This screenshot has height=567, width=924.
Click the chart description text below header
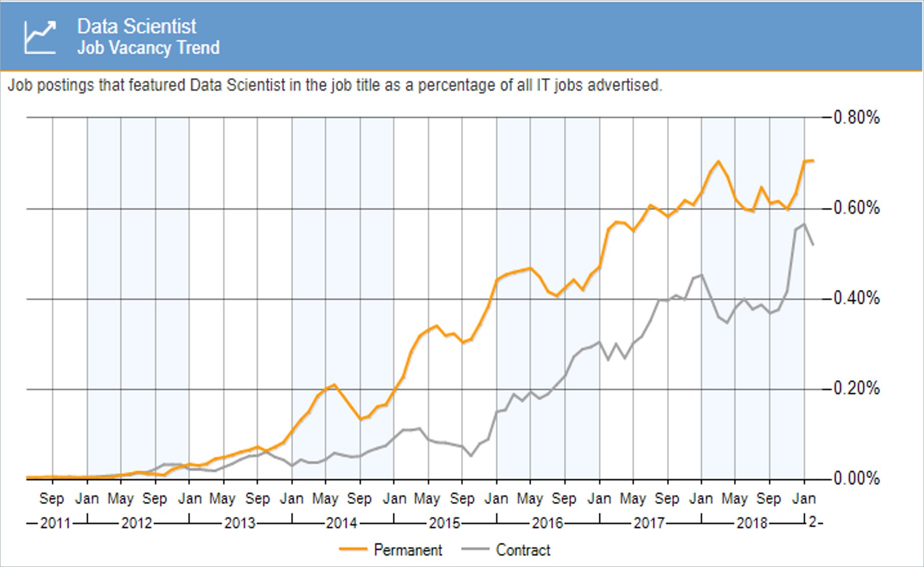click(335, 85)
